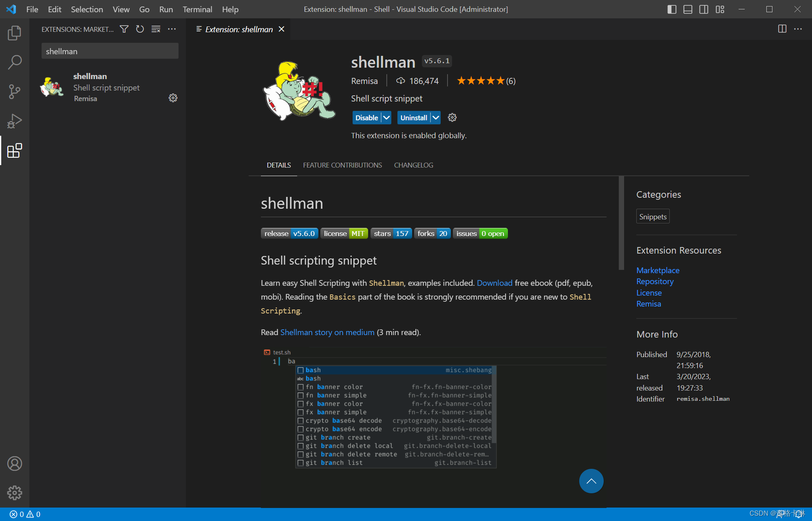812x521 pixels.
Task: Switch to the FEATURE CONTRIBUTIONS tab
Action: [342, 165]
